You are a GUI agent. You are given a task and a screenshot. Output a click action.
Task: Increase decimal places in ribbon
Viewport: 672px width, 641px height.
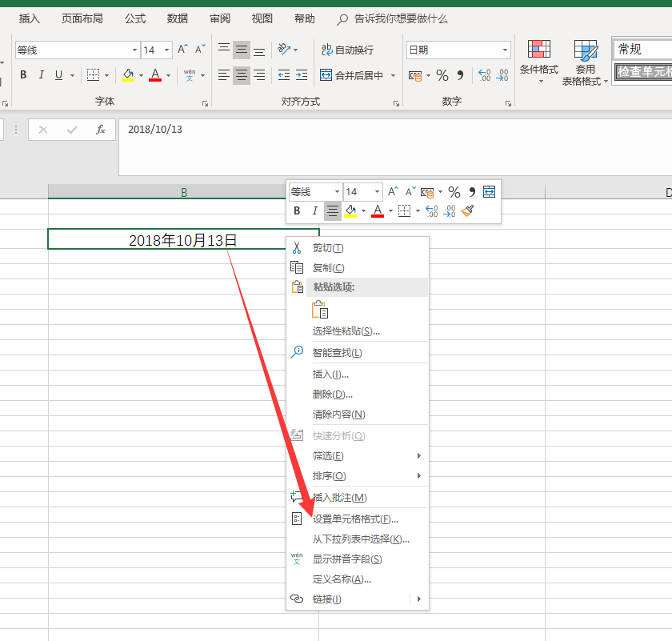[x=484, y=75]
